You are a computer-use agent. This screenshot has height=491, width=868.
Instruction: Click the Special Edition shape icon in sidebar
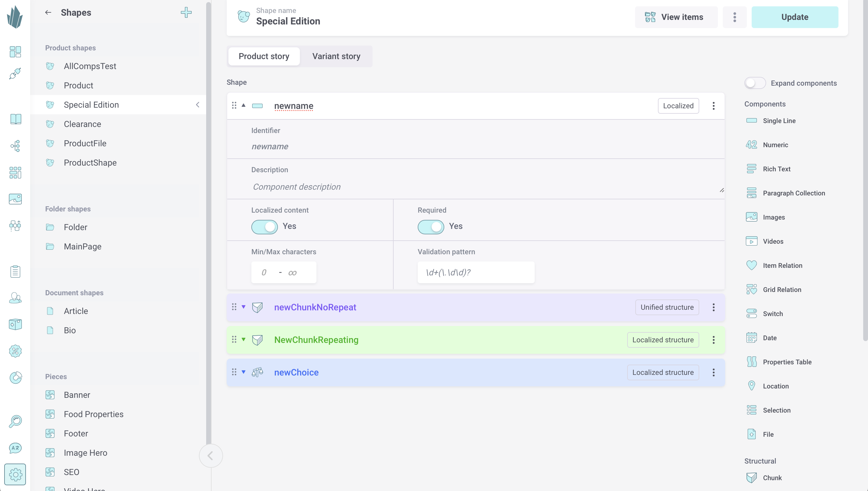pos(51,105)
